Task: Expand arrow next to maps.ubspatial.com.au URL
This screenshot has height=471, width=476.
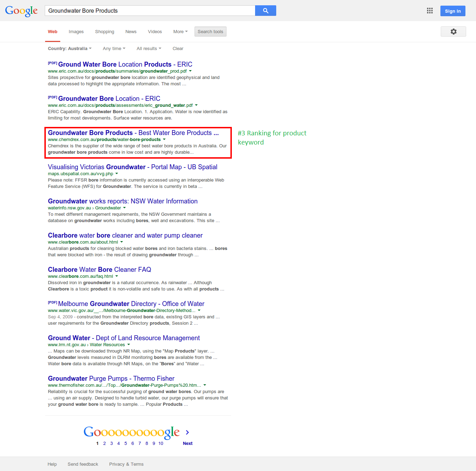Action: point(117,173)
